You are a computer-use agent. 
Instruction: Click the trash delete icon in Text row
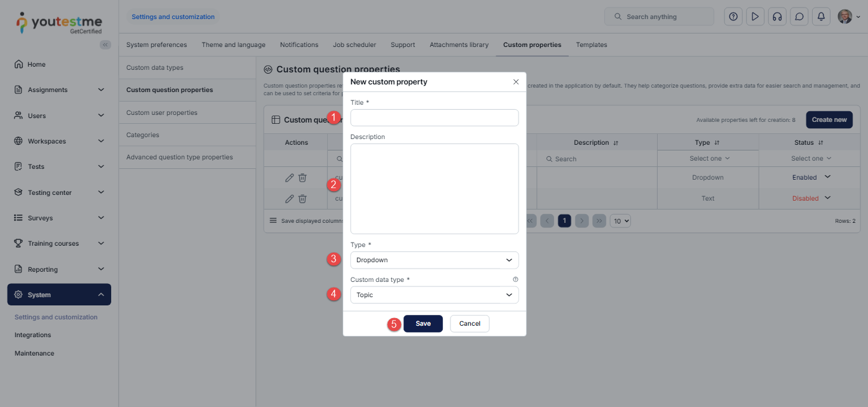[x=302, y=198]
